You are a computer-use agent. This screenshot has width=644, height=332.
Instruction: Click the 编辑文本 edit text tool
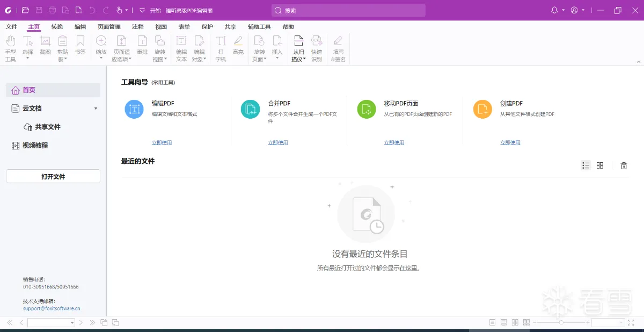[181, 48]
